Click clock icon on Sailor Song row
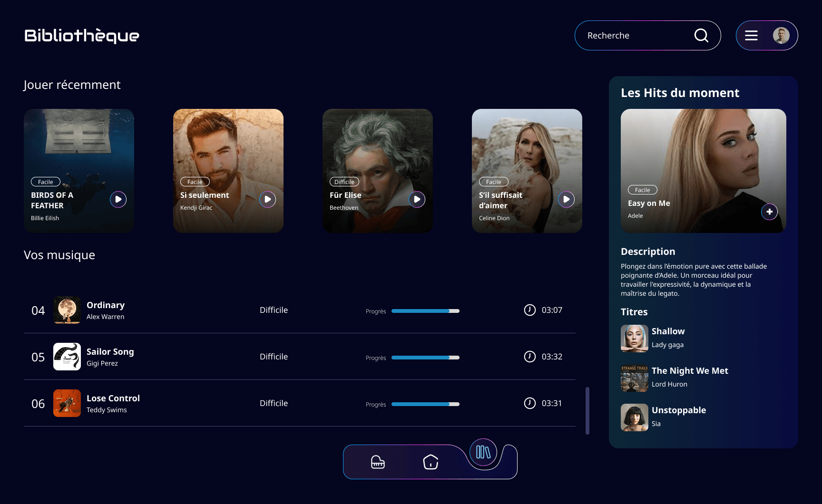 pos(530,357)
